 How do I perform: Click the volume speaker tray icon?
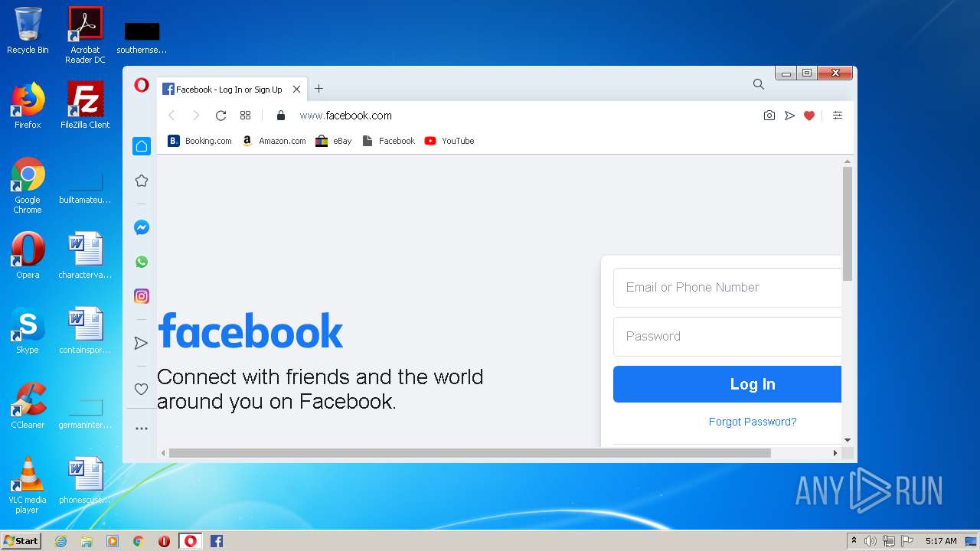[x=871, y=541]
